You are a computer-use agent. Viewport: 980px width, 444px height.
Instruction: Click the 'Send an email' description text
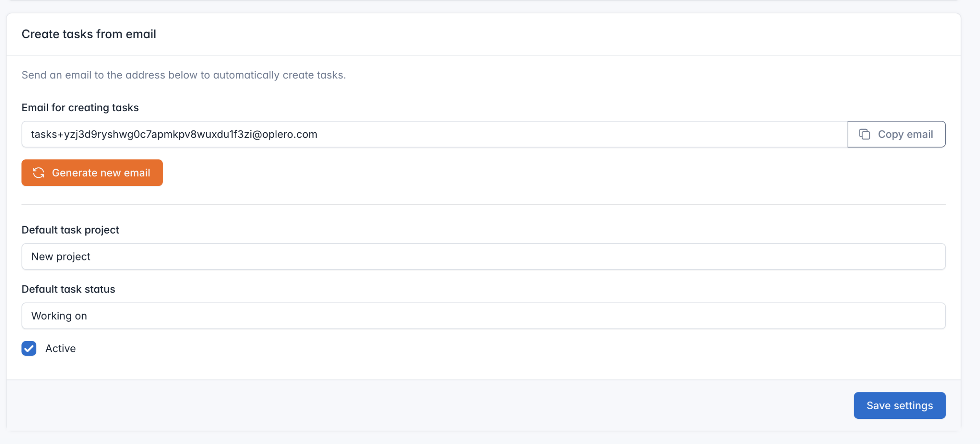tap(183, 75)
